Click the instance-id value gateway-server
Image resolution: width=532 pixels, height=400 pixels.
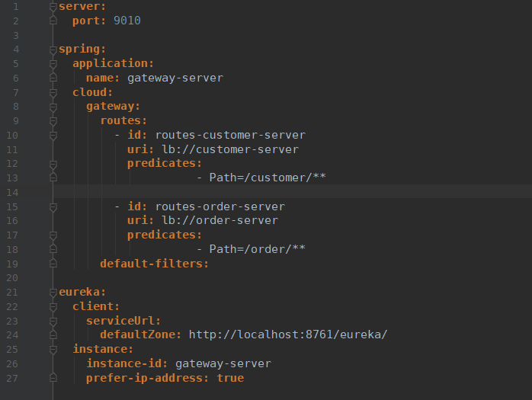coord(223,363)
